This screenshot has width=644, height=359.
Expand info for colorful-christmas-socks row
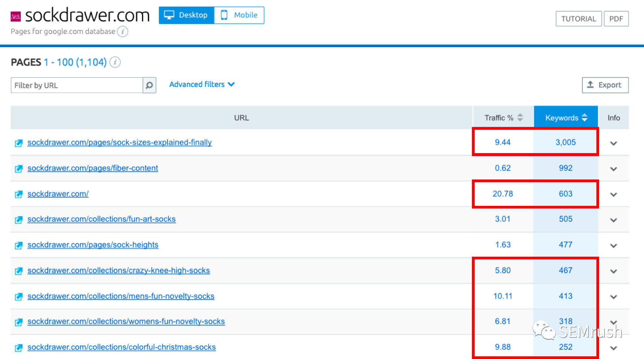(614, 348)
